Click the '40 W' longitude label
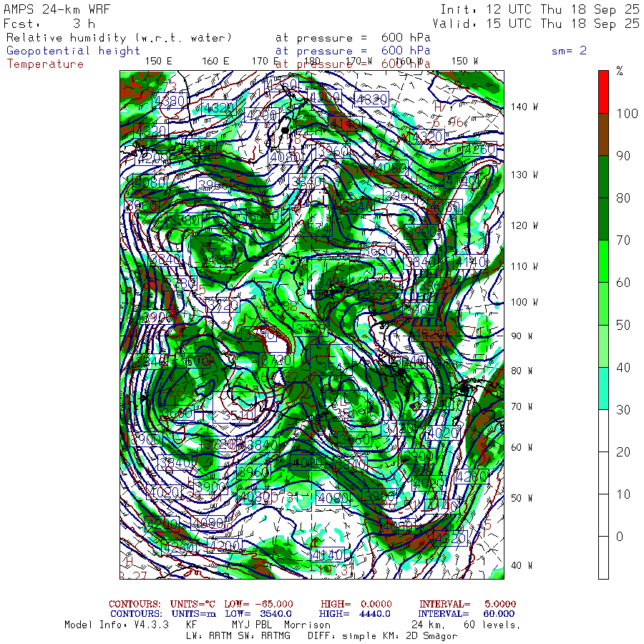Screen dimensions: 644x644 [522, 565]
